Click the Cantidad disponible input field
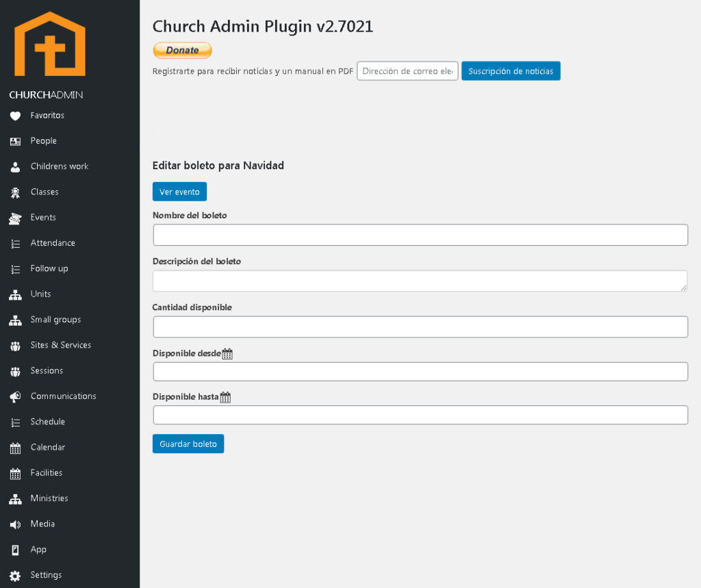 pos(420,327)
